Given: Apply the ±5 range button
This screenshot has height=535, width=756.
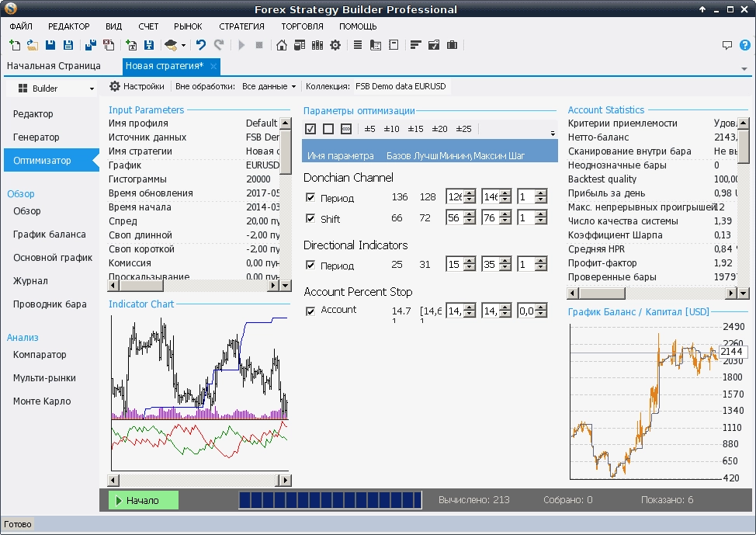Looking at the screenshot, I should [369, 129].
